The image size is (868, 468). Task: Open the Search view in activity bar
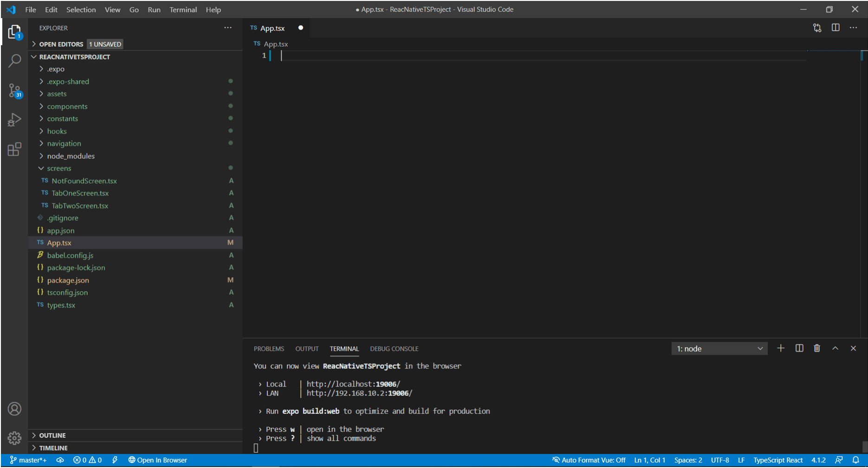pos(15,61)
